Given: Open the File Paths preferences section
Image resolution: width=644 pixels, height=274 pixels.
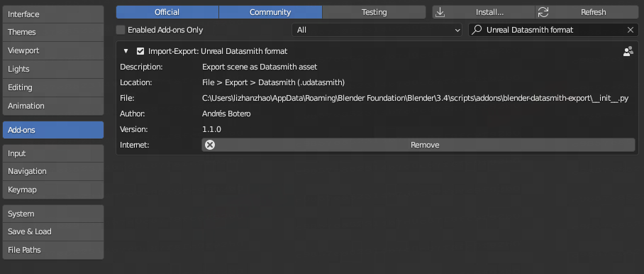Looking at the screenshot, I should tap(53, 250).
